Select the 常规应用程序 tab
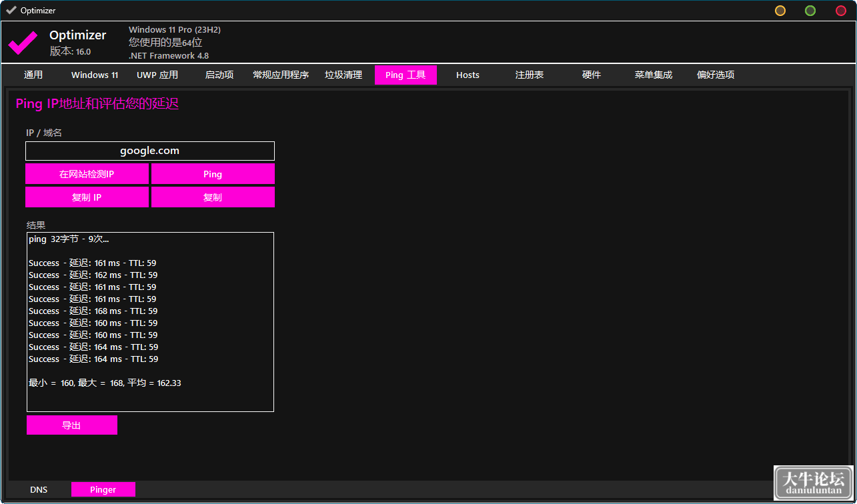857x504 pixels. (x=281, y=75)
